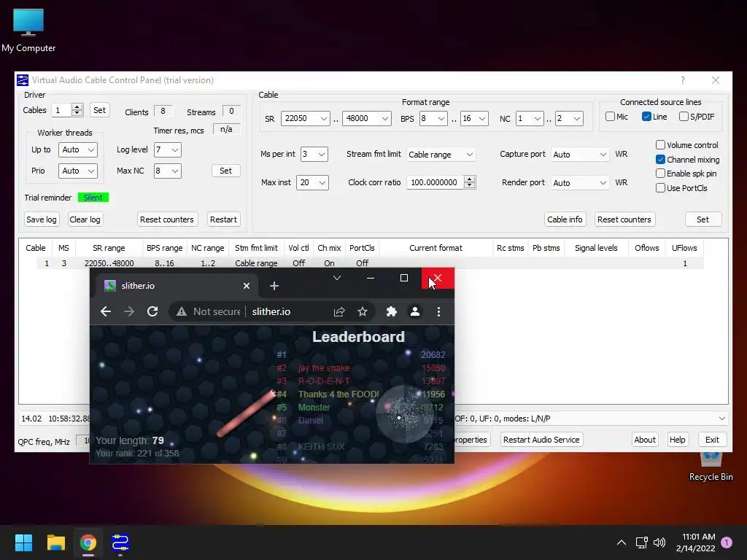The height and width of the screenshot is (560, 747).
Task: Expand the maximum BPS 16 dropdown
Action: pos(474,118)
